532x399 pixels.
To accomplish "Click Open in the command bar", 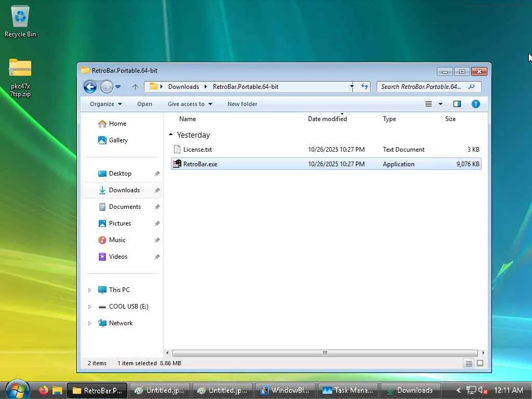I will click(x=144, y=104).
